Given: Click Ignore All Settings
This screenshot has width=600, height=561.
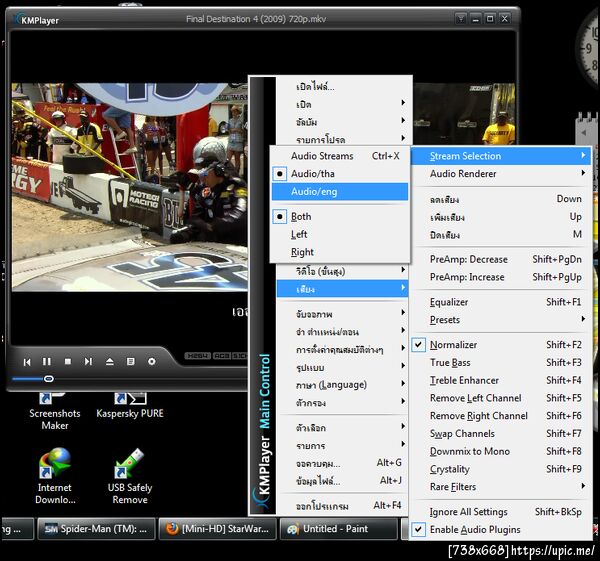Looking at the screenshot, I should (x=501, y=512).
